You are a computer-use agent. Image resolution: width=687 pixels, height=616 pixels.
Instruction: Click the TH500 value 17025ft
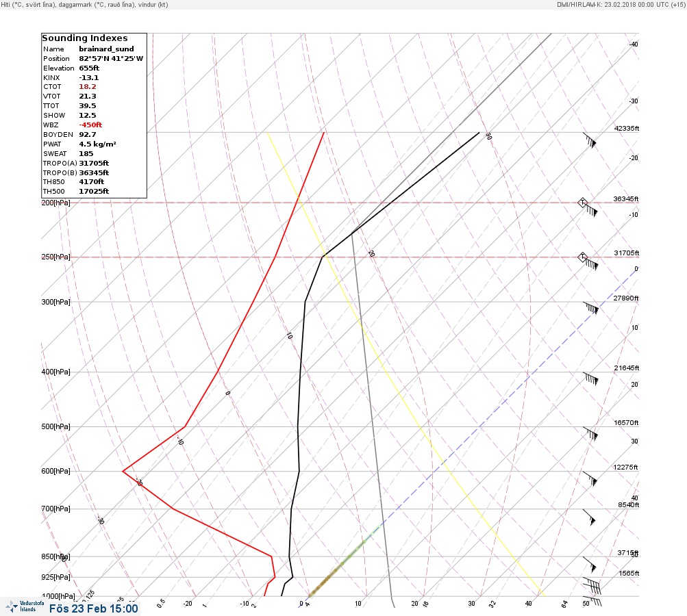point(94,192)
